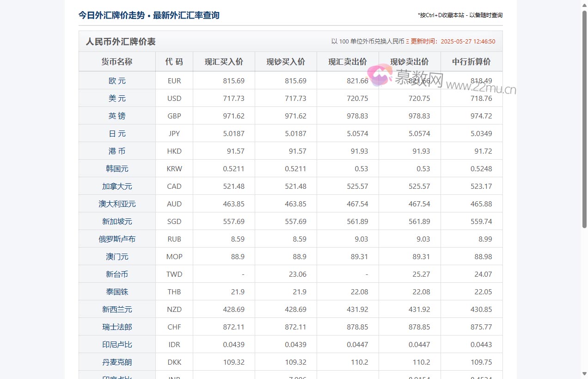Click the 日元 (JPY) currency name
The width and height of the screenshot is (588, 379).
(117, 133)
